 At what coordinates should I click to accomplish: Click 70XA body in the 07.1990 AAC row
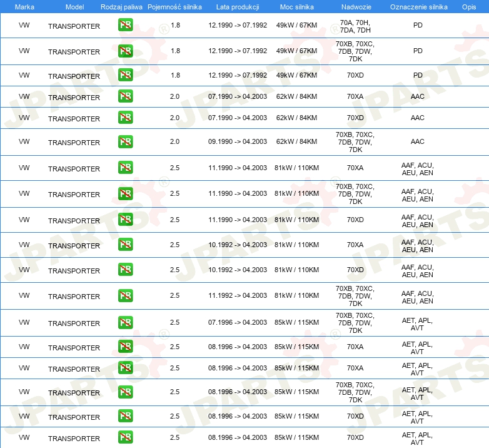click(x=355, y=96)
